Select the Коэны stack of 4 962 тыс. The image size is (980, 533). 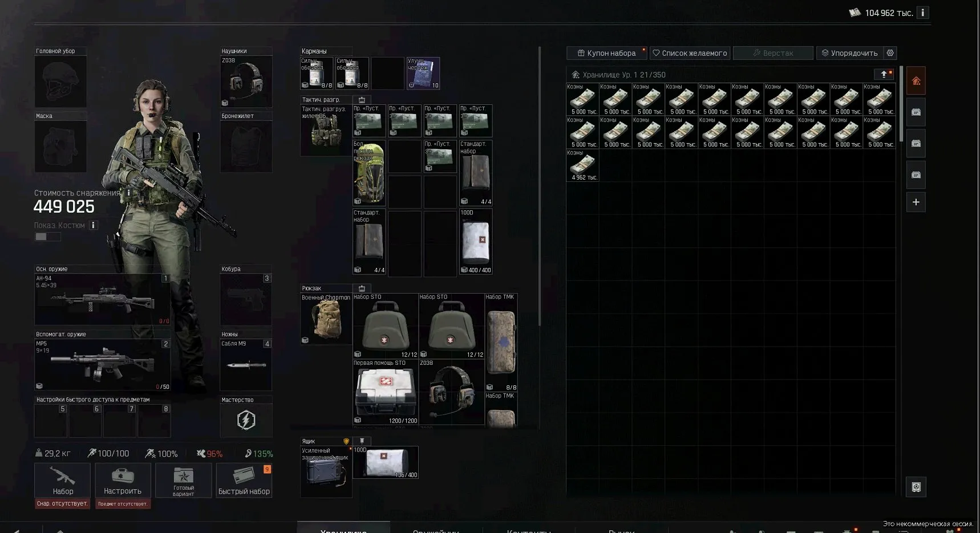coord(582,166)
